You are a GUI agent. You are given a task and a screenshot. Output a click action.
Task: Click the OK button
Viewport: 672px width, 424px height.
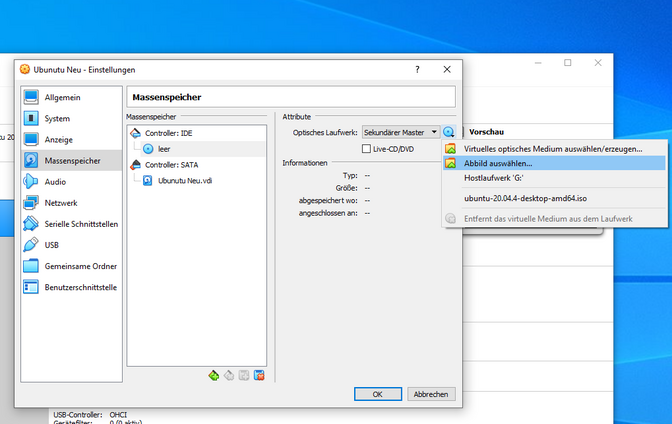click(x=377, y=394)
